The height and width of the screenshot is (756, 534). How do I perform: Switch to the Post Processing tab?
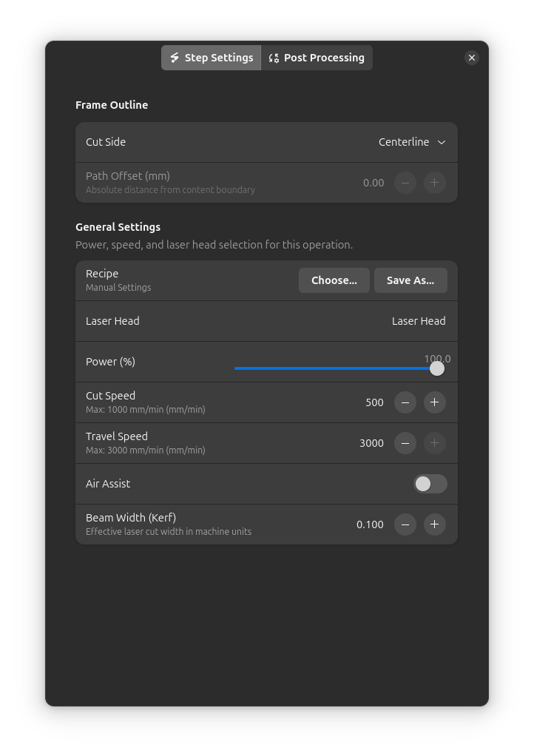pos(317,58)
